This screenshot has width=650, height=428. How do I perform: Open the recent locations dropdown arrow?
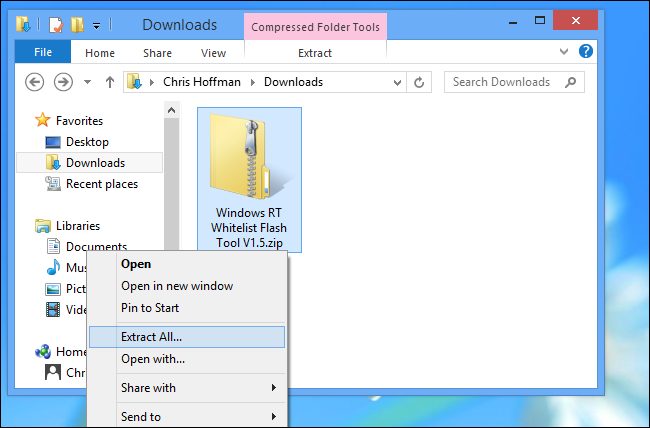(87, 82)
